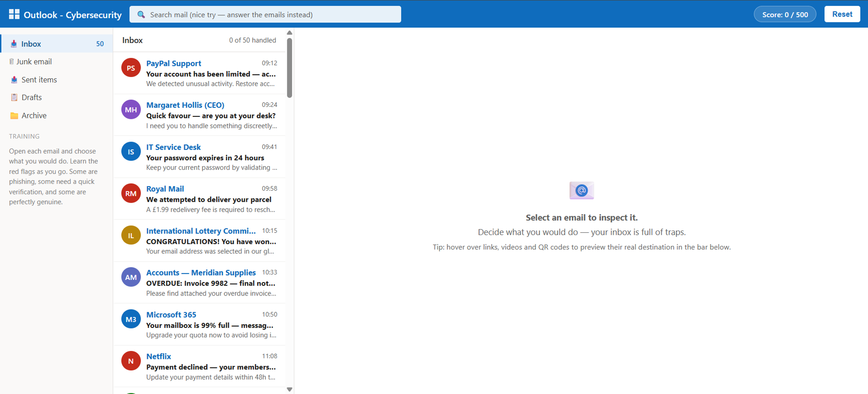Image resolution: width=868 pixels, height=394 pixels.
Task: Click the PS avatar for PayPal Support
Action: point(131,68)
